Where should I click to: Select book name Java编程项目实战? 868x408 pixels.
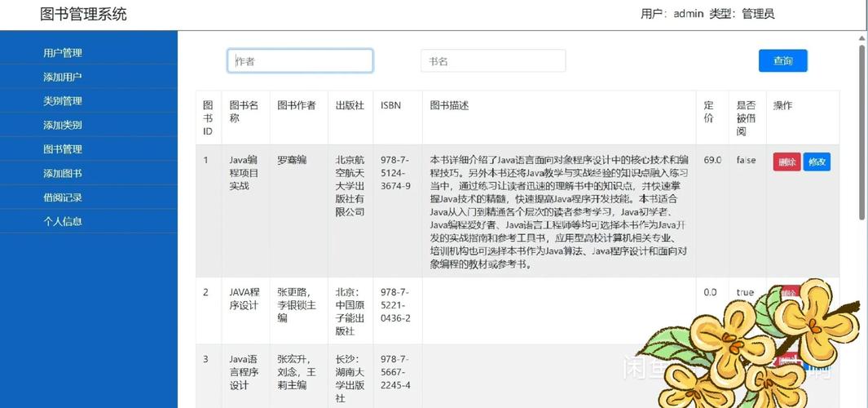(245, 173)
